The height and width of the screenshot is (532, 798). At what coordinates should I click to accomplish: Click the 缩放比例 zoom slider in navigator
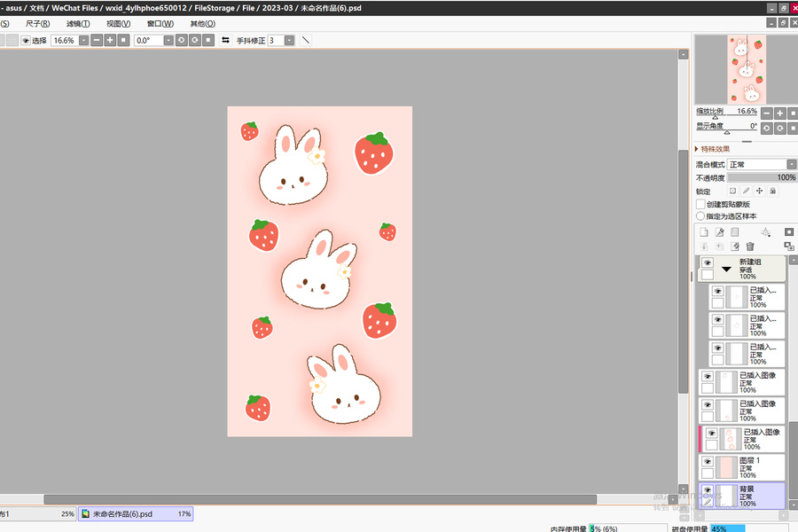727,114
